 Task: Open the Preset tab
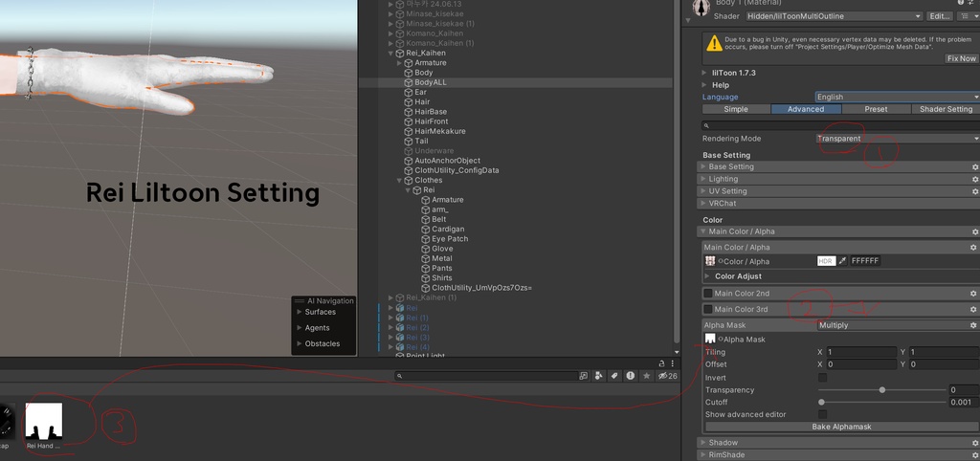pos(876,109)
